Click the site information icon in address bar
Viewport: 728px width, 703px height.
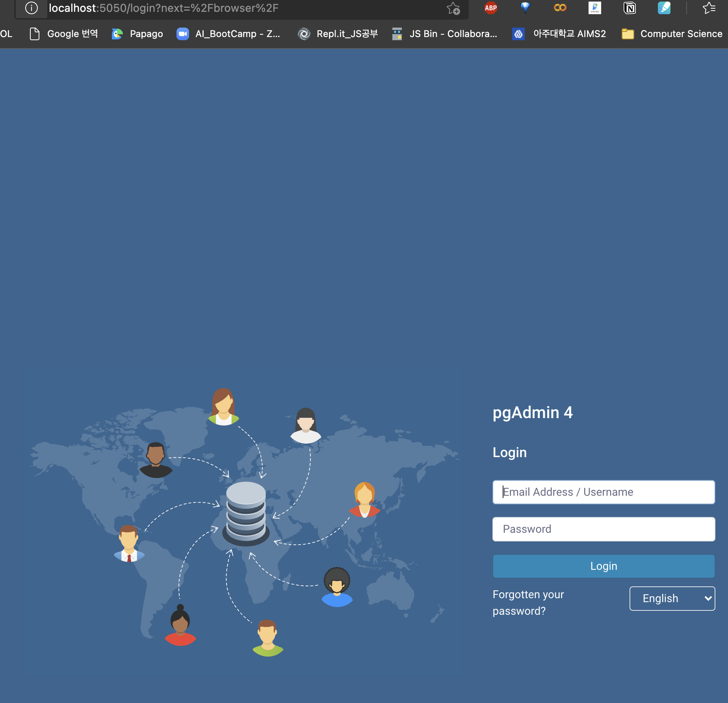(x=32, y=8)
